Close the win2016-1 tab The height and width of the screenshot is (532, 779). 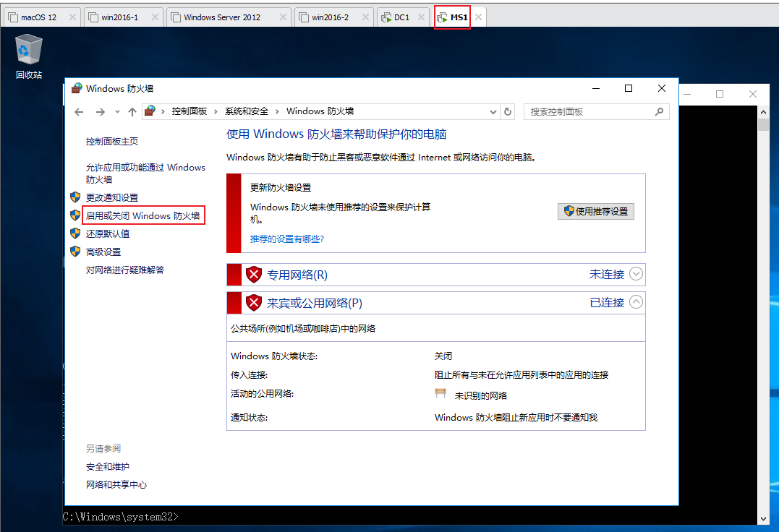155,17
